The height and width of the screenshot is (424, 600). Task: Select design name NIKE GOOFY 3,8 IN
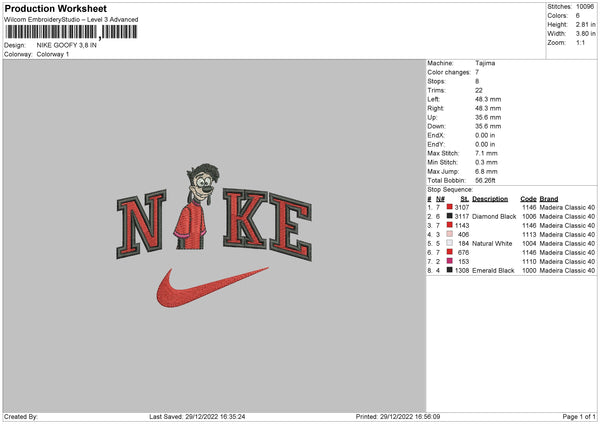click(x=67, y=45)
